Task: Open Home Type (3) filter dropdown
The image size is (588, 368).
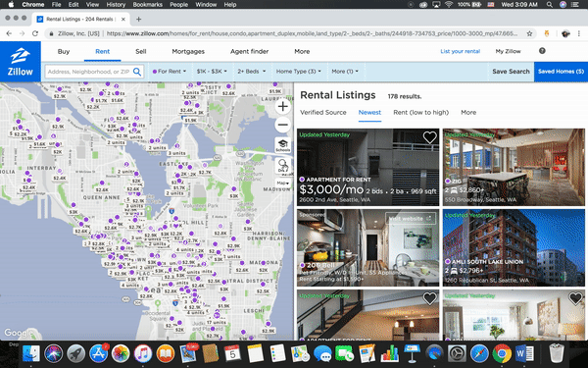Action: pos(299,72)
